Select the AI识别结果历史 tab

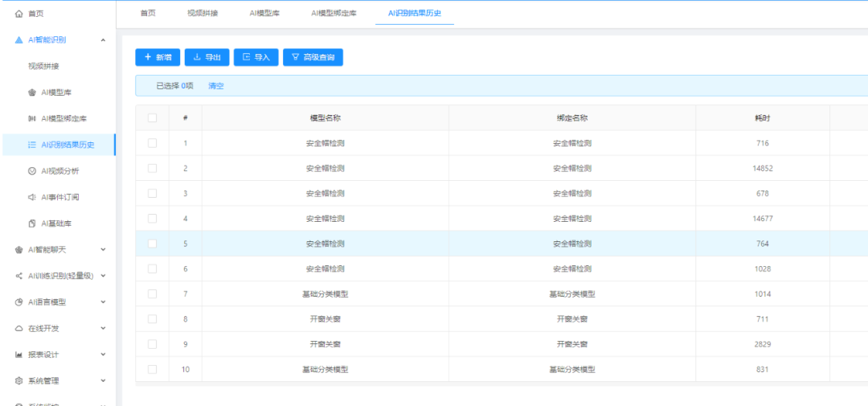415,14
